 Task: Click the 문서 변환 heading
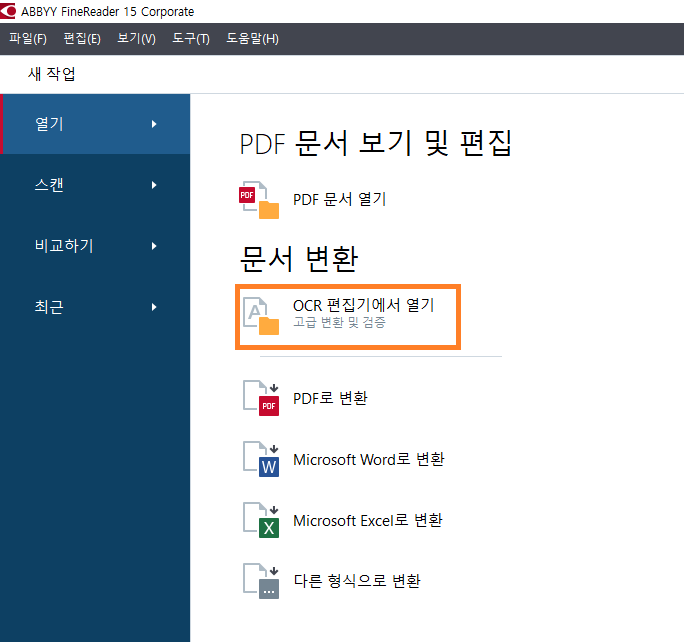(x=299, y=259)
